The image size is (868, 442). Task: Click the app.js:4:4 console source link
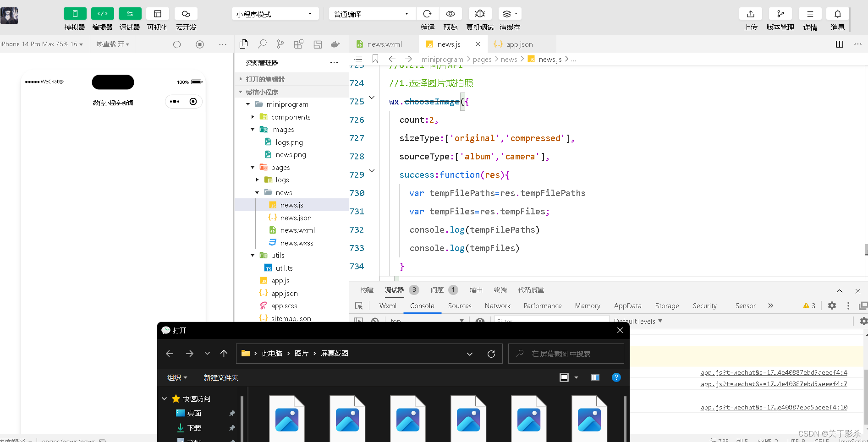(774, 372)
